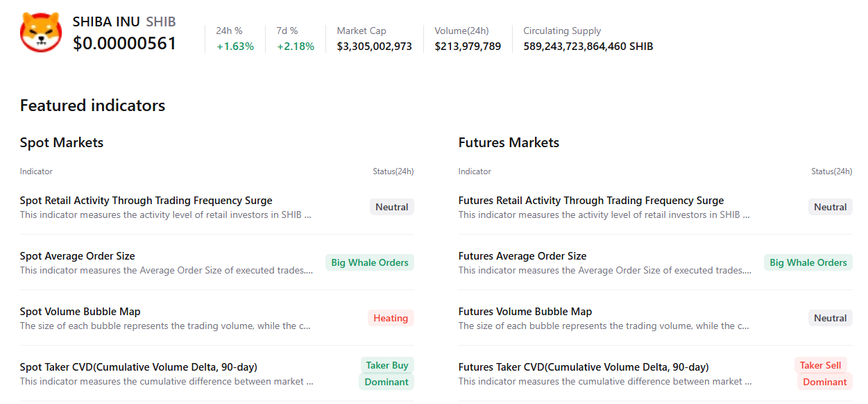Open the Futures Volume Bubble Map indicator
This screenshot has height=404, width=868.
click(525, 312)
